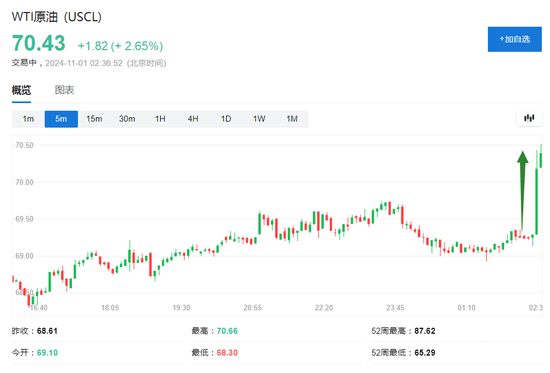Click the 18:05 time axis label
Image resolution: width=550 pixels, height=373 pixels.
pyautogui.click(x=110, y=308)
